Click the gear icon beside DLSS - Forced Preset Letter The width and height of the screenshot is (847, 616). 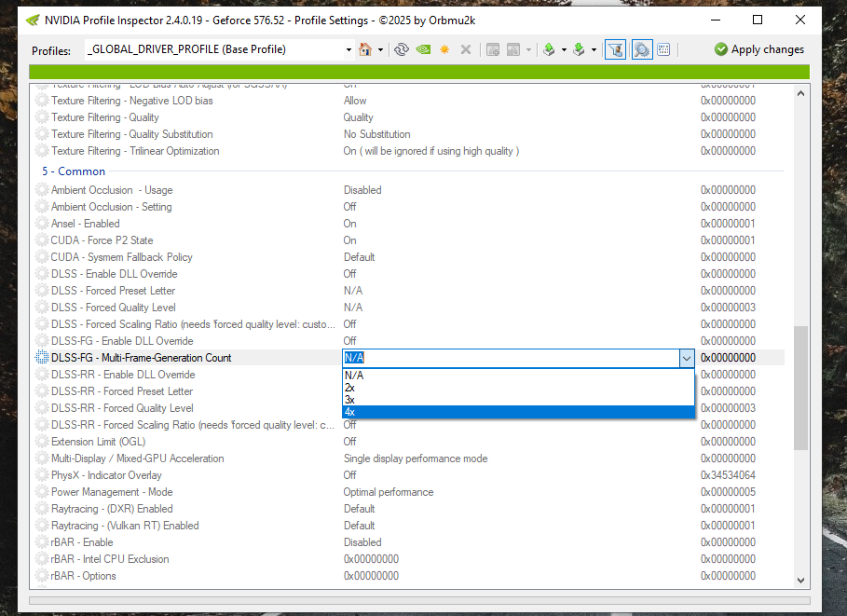42,291
